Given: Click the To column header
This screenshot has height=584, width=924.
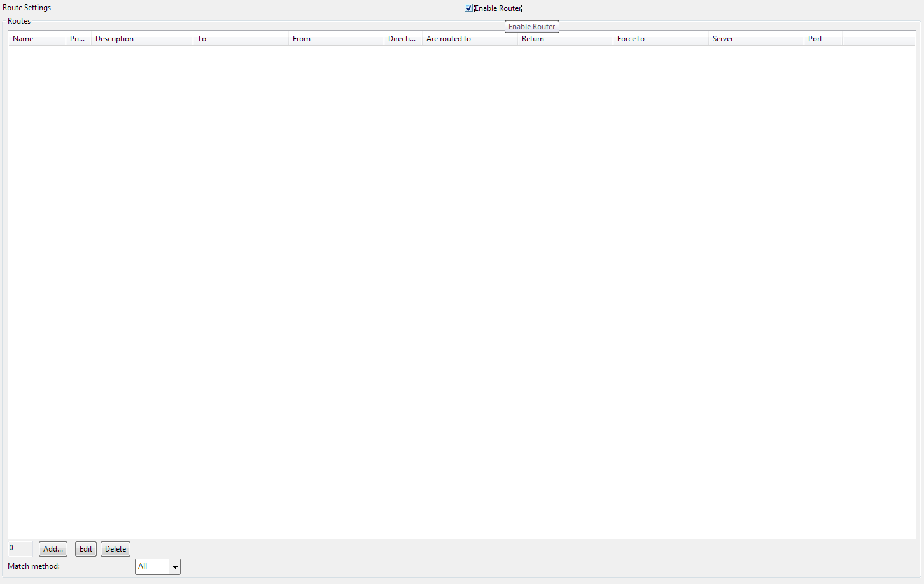Looking at the screenshot, I should coord(241,39).
